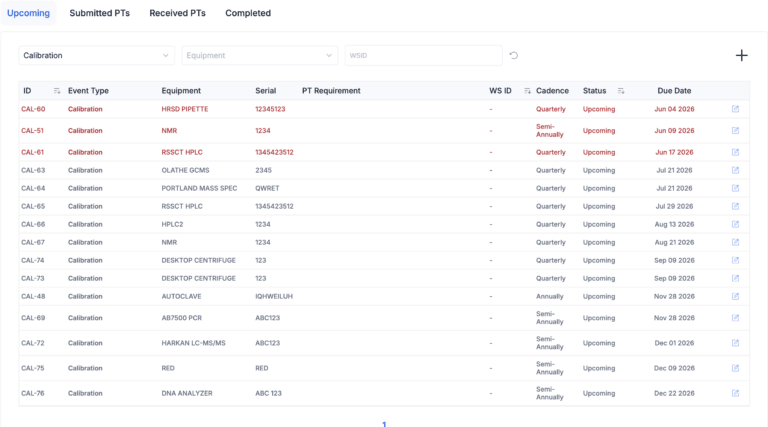Click OLATHE GCMS equipment cell
This screenshot has height=427, width=768.
pyautogui.click(x=185, y=170)
